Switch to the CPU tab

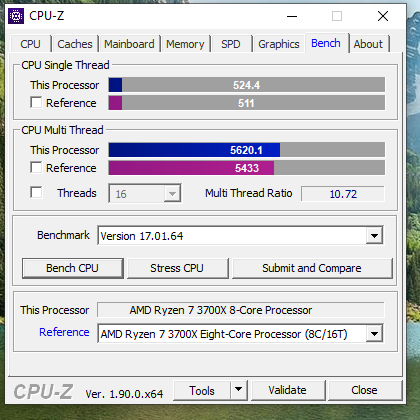pyautogui.click(x=30, y=44)
